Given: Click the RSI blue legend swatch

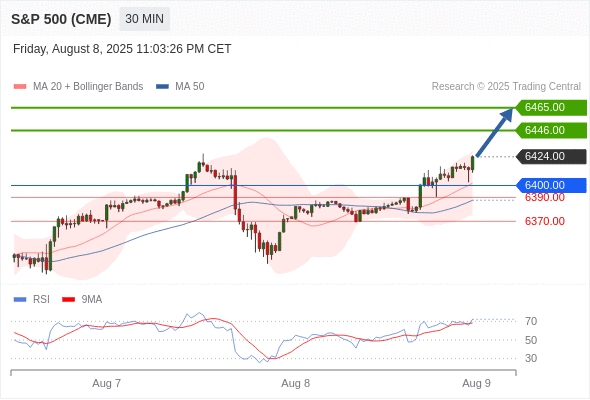Looking at the screenshot, I should point(20,300).
